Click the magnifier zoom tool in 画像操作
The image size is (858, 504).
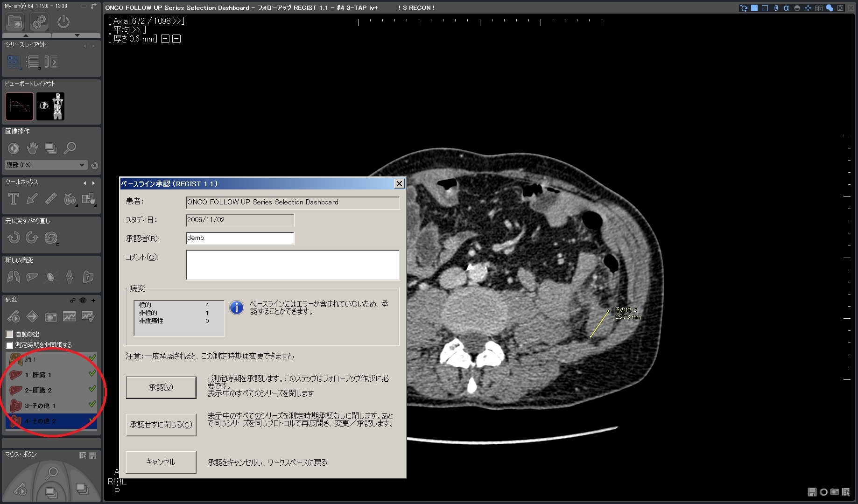coord(70,148)
